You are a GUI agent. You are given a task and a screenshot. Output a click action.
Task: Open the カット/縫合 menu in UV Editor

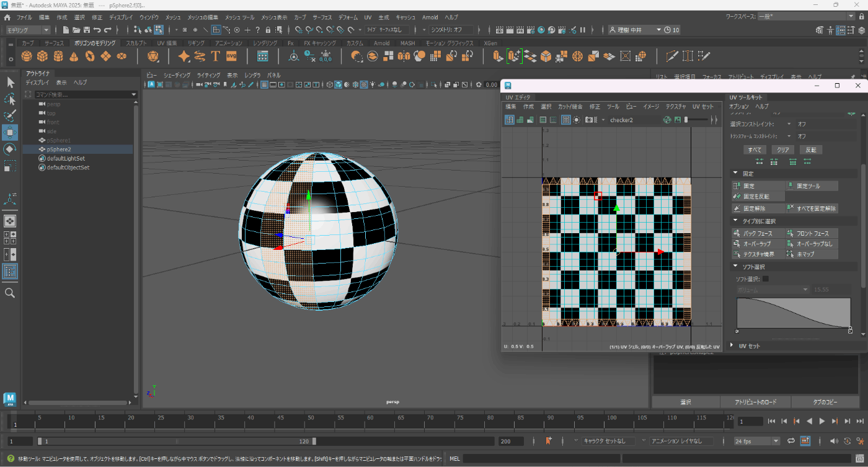pyautogui.click(x=570, y=107)
